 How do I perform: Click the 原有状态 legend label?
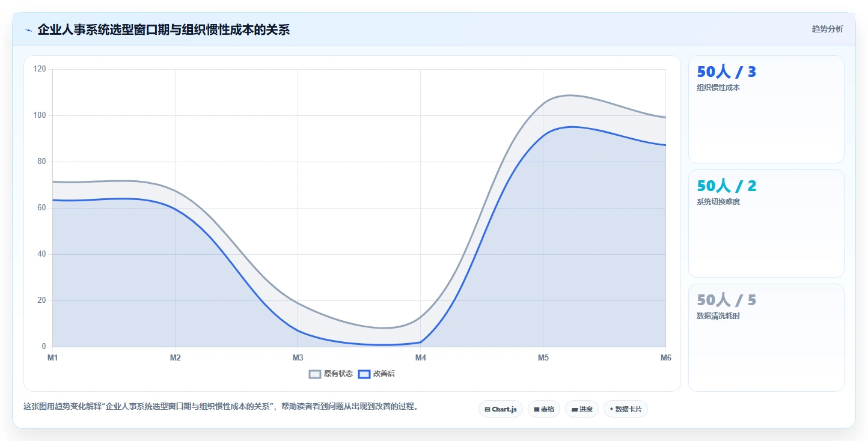(338, 374)
